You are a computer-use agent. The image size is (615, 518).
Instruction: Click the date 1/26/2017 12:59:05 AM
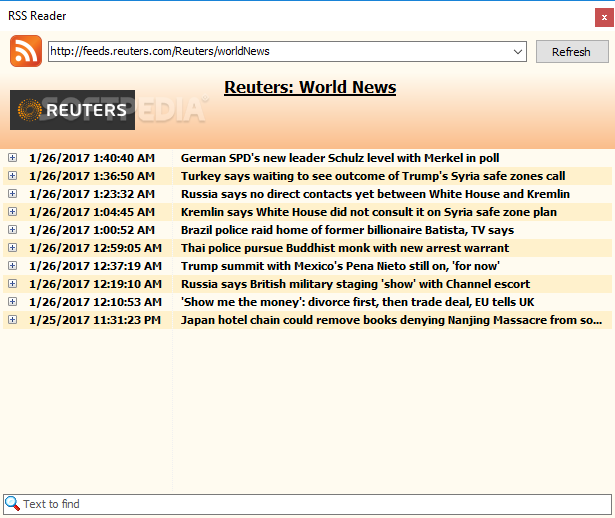(95, 248)
